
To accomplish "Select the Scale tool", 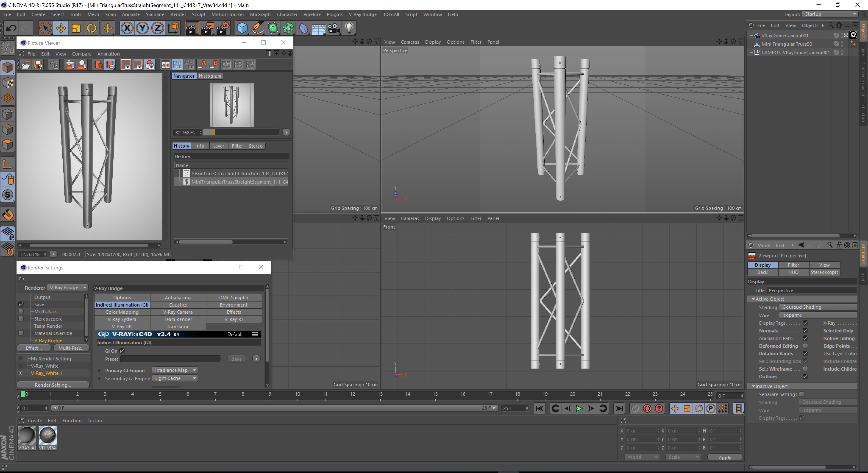I will 76,28.
